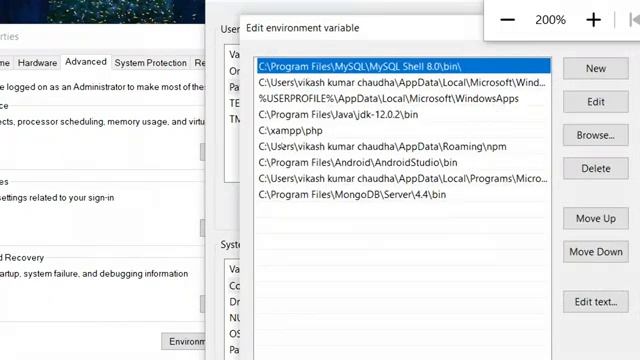Image resolution: width=640 pixels, height=360 pixels.
Task: Click the Browse... button
Action: (x=596, y=135)
